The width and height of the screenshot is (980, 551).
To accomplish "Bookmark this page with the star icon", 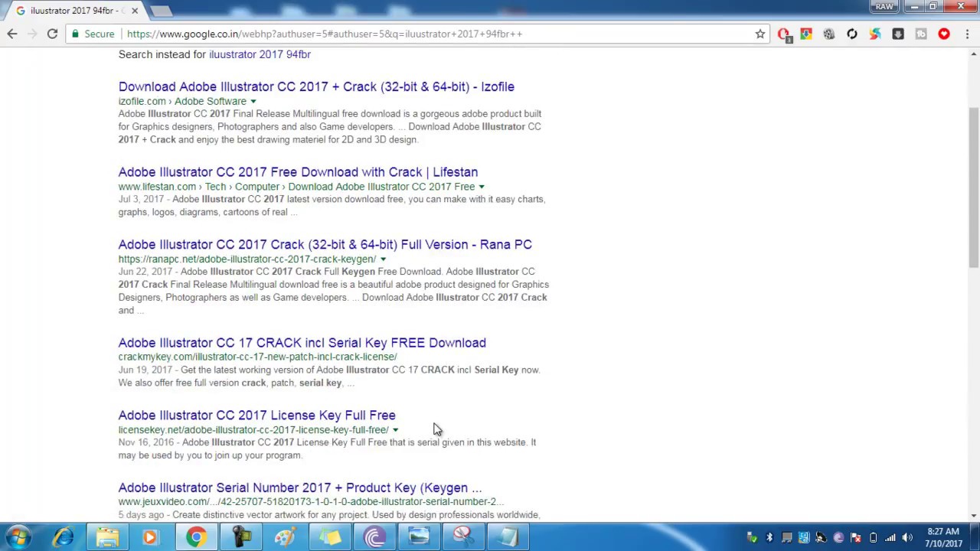I will point(760,34).
